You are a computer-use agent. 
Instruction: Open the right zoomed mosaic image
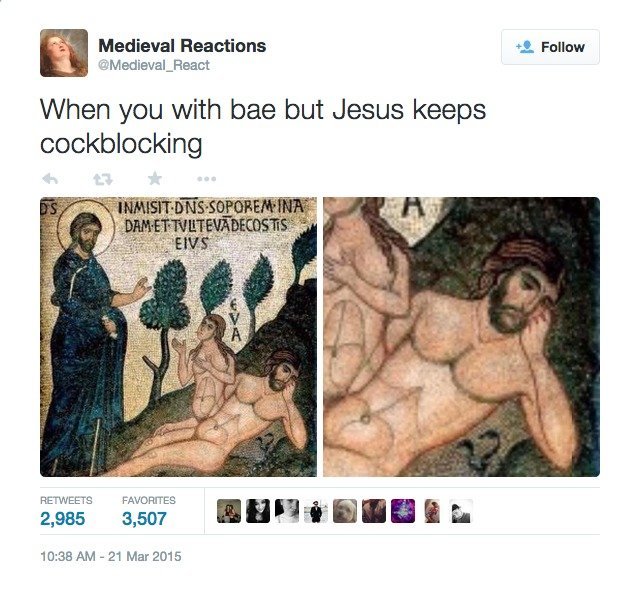pos(461,337)
